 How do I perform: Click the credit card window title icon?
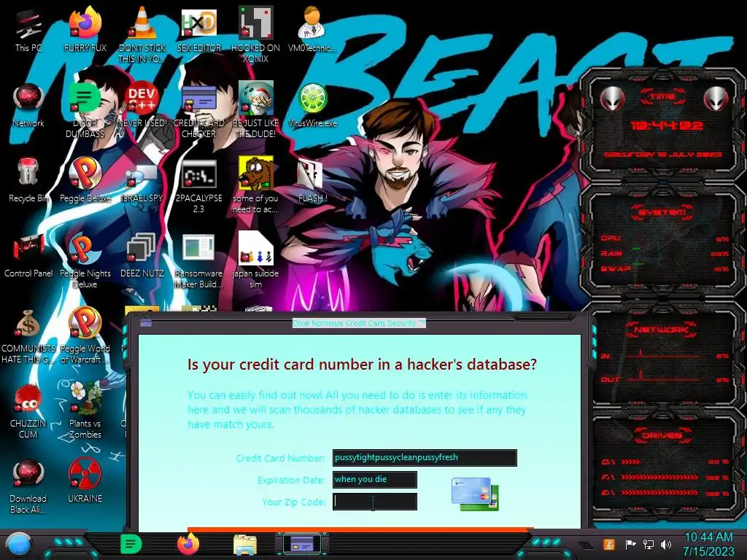(146, 323)
